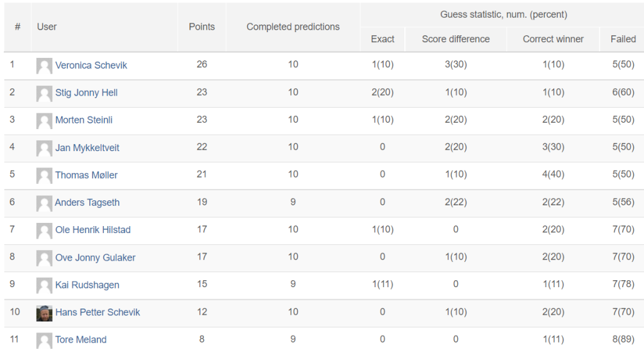Open Ove Jonny Gulaker's profile
This screenshot has width=644, height=352.
96,258
